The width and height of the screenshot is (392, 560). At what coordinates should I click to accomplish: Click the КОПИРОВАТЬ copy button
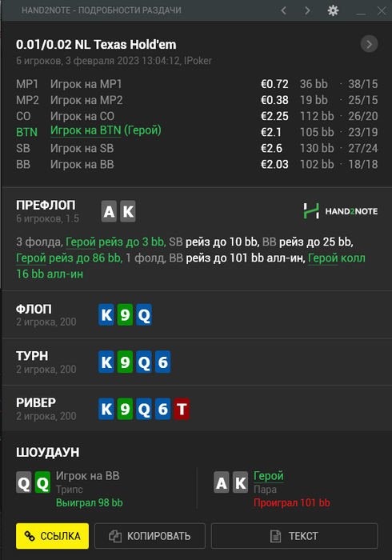tap(150, 536)
